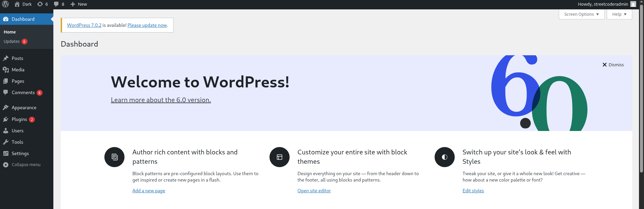Image resolution: width=644 pixels, height=209 pixels.
Task: Click heading Customize your entire site
Action: pos(352,157)
